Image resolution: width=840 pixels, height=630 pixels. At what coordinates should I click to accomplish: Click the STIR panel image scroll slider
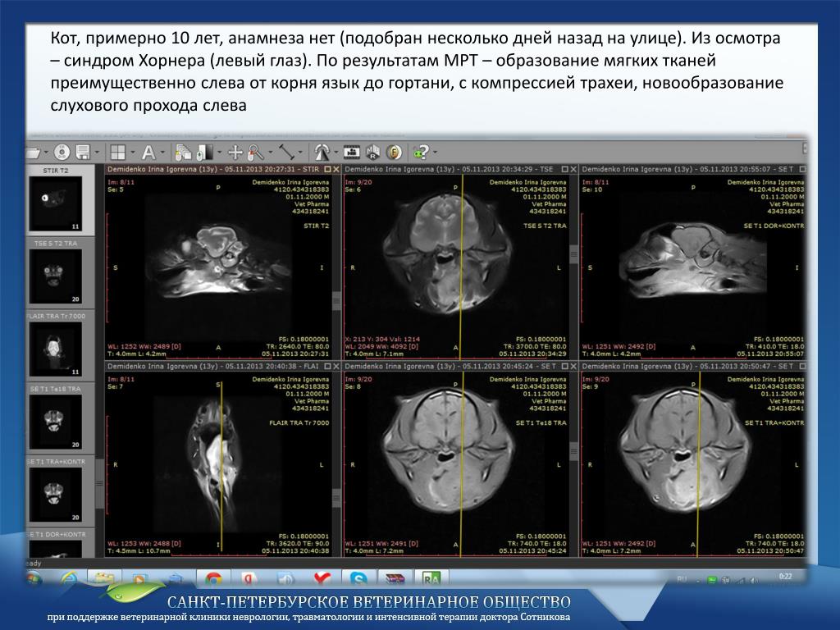pos(336,300)
